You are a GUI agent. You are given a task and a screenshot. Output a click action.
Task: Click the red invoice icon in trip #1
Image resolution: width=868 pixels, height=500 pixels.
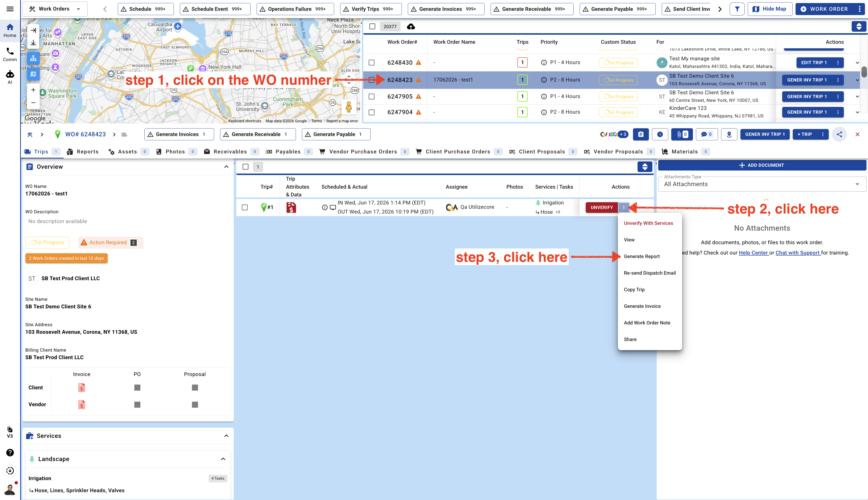point(291,207)
